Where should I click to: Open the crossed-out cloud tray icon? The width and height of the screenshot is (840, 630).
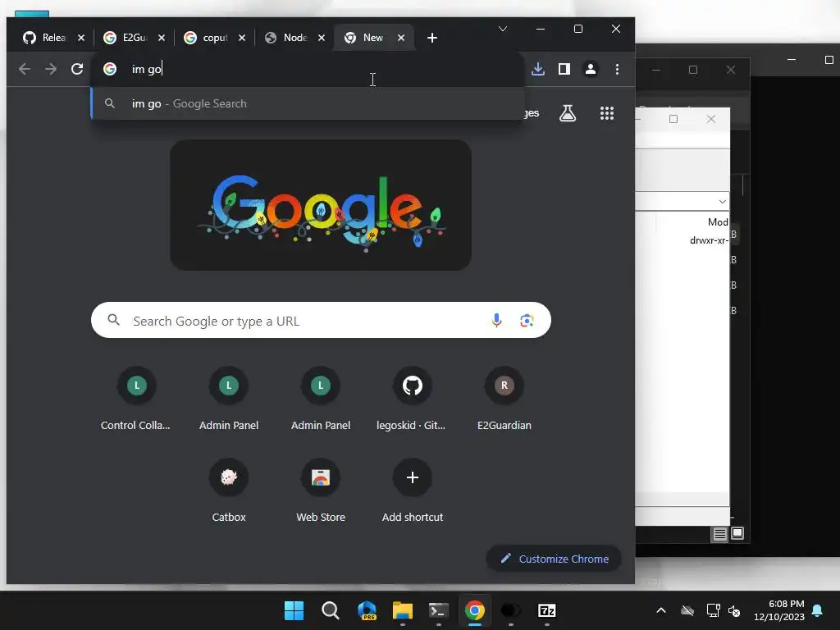pos(687,610)
